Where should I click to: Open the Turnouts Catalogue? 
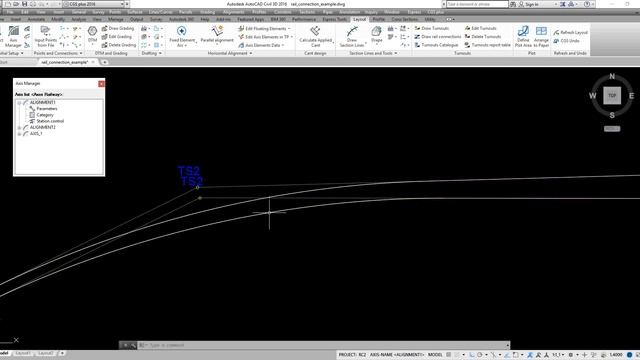[436, 45]
